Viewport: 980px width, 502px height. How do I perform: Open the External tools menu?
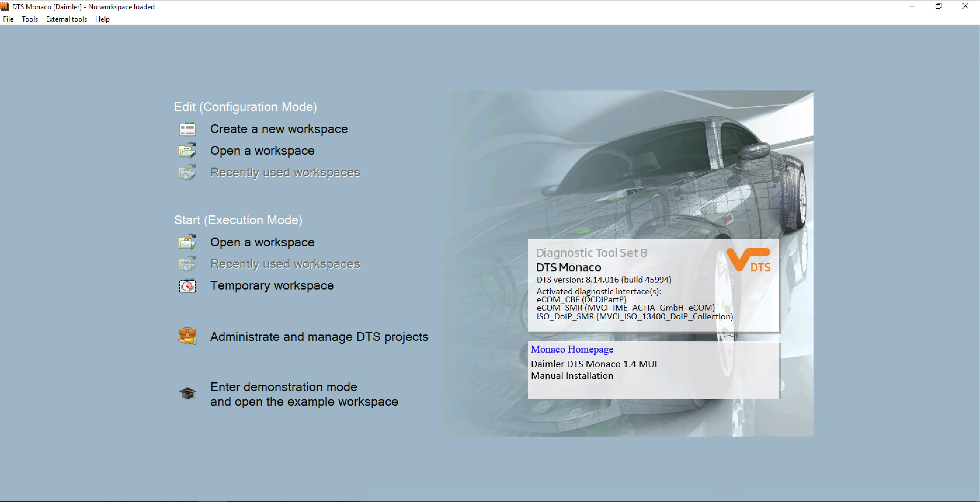pos(67,19)
